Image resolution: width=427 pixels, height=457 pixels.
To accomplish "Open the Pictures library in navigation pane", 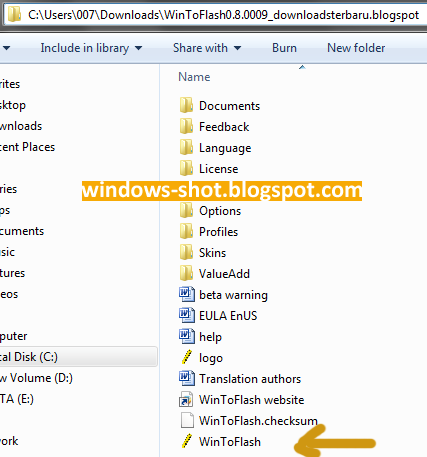I will (x=12, y=273).
